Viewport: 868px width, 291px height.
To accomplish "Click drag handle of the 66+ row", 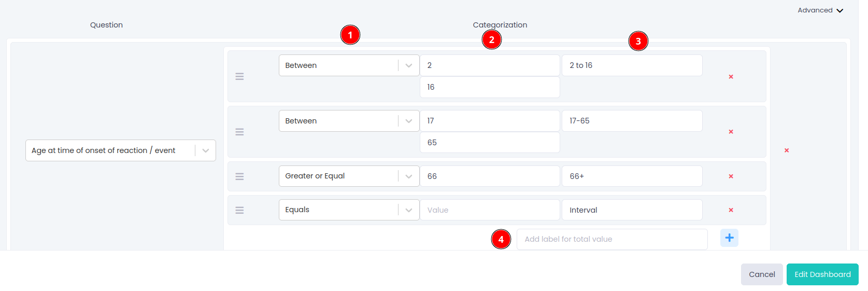I will coord(239,176).
